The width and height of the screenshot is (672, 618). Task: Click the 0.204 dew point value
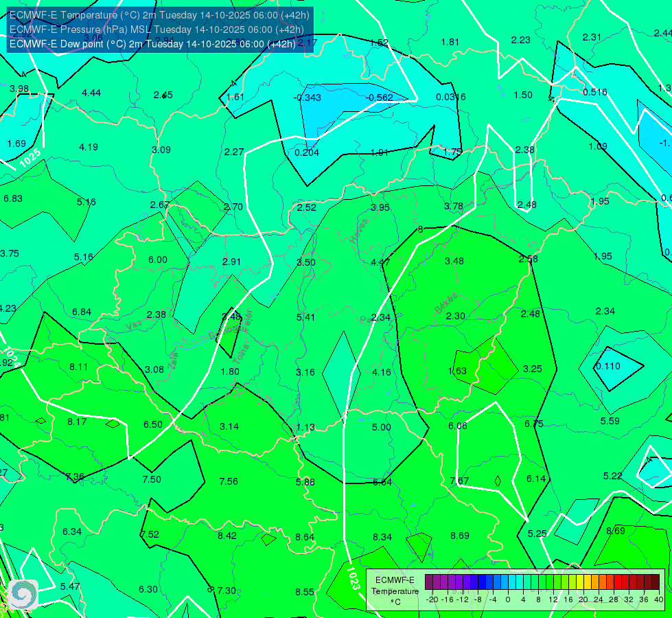pos(307,152)
